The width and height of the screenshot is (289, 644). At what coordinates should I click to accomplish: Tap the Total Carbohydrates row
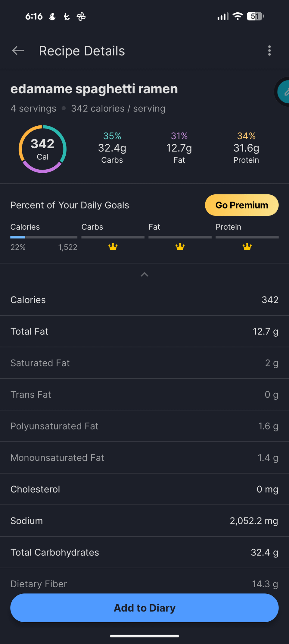144,552
